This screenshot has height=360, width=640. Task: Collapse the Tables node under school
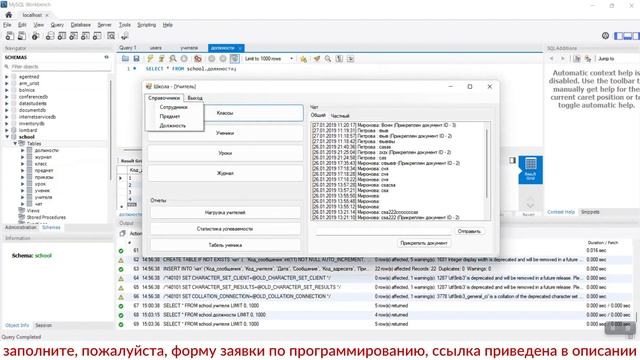tap(15, 144)
